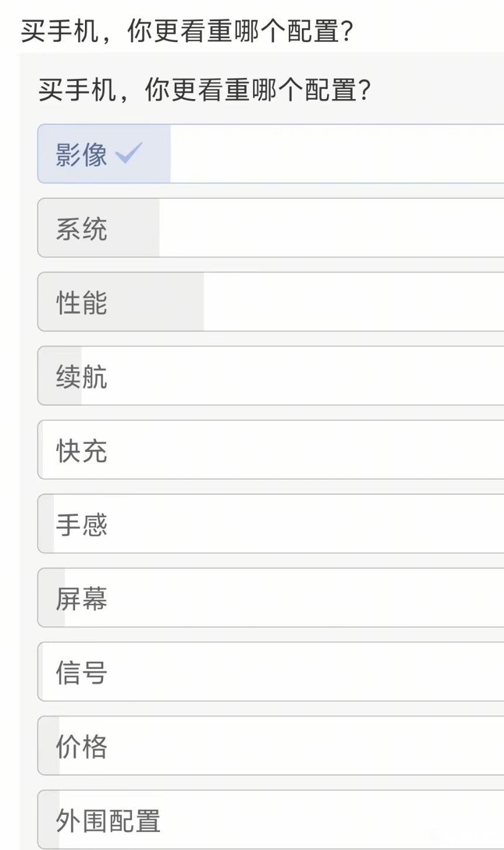504x850 pixels.
Task: Vote for 信号 in the list
Action: coord(271,671)
